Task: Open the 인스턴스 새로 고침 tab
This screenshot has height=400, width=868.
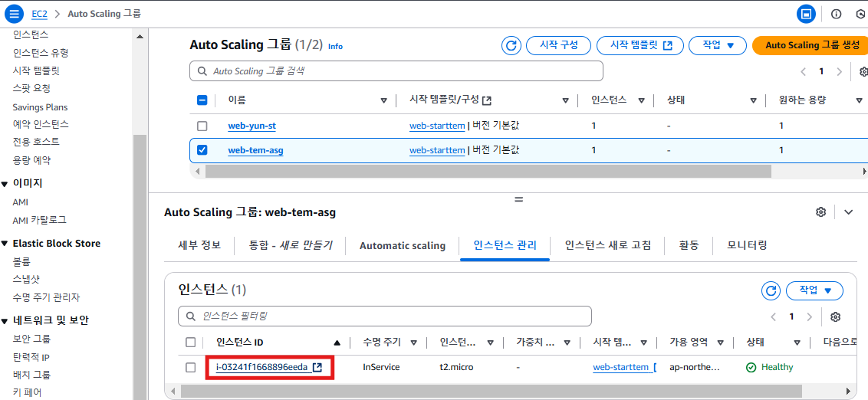Action: click(x=608, y=245)
